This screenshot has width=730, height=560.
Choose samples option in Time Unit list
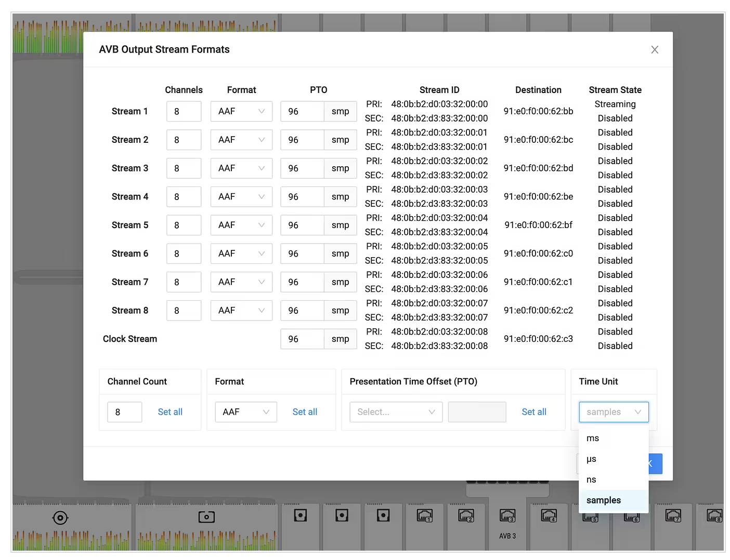pyautogui.click(x=614, y=500)
